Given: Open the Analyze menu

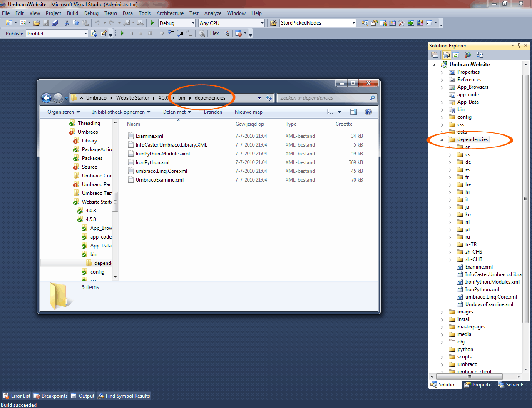Looking at the screenshot, I should pos(213,13).
